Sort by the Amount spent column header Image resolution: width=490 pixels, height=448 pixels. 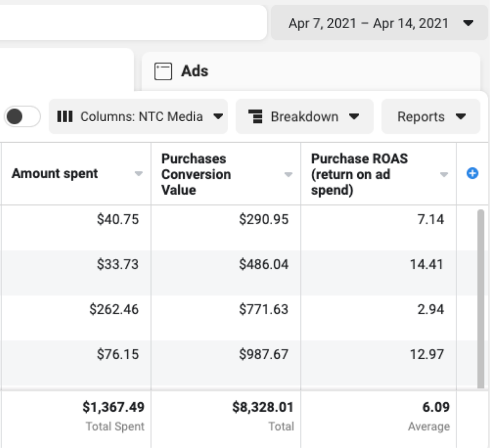55,173
